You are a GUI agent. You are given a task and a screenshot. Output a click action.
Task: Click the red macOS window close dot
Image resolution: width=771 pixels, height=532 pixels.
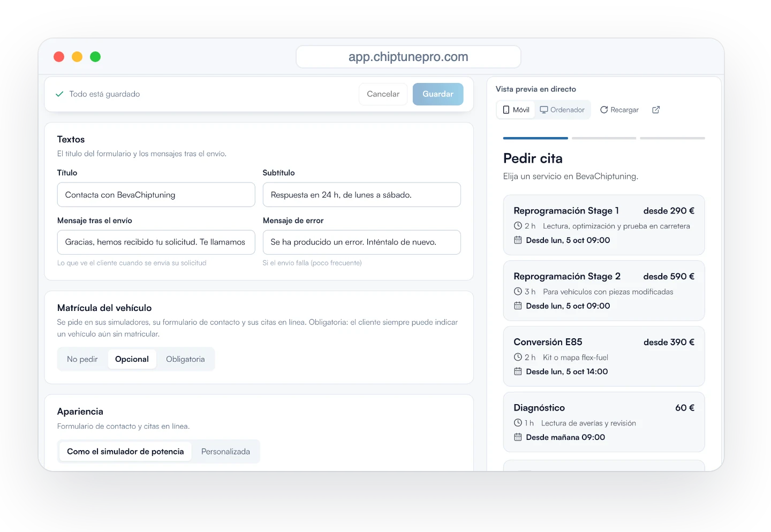[59, 57]
